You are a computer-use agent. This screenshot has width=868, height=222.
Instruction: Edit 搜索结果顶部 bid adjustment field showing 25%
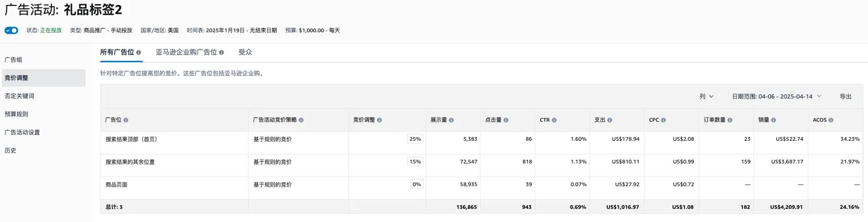[415, 139]
